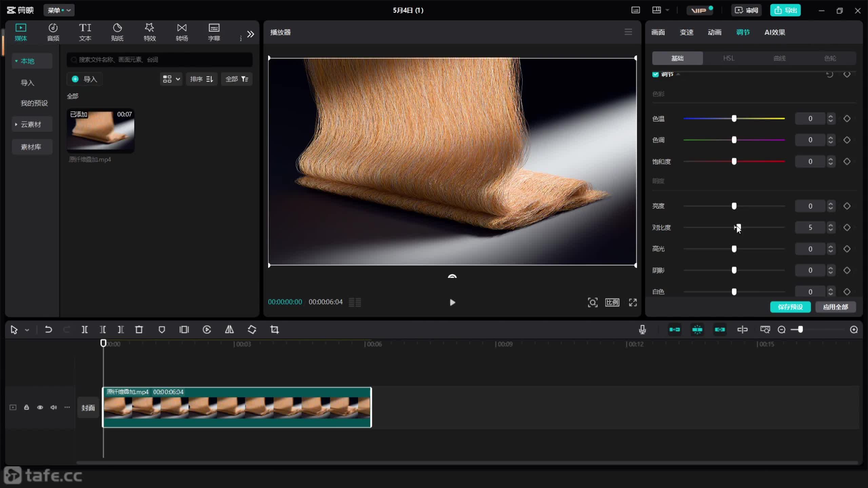Click the freeze frame icon in toolbar
Viewport: 868px width, 488px height.
tap(184, 329)
